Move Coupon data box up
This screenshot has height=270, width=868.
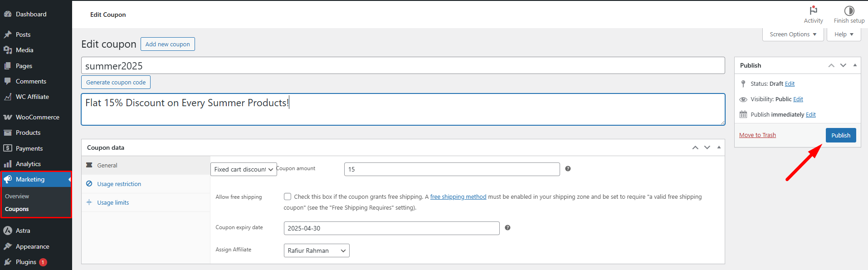coord(695,147)
